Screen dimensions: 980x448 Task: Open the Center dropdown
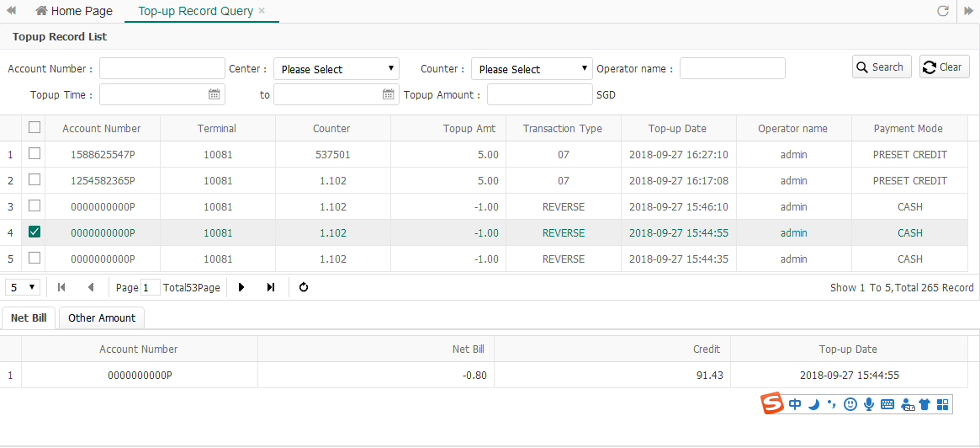[336, 69]
